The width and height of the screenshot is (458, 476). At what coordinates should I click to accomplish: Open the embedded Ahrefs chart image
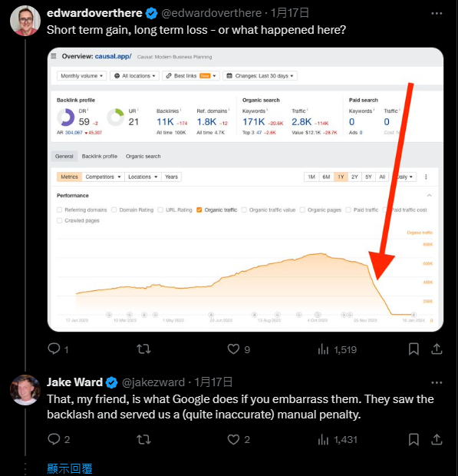pos(245,190)
